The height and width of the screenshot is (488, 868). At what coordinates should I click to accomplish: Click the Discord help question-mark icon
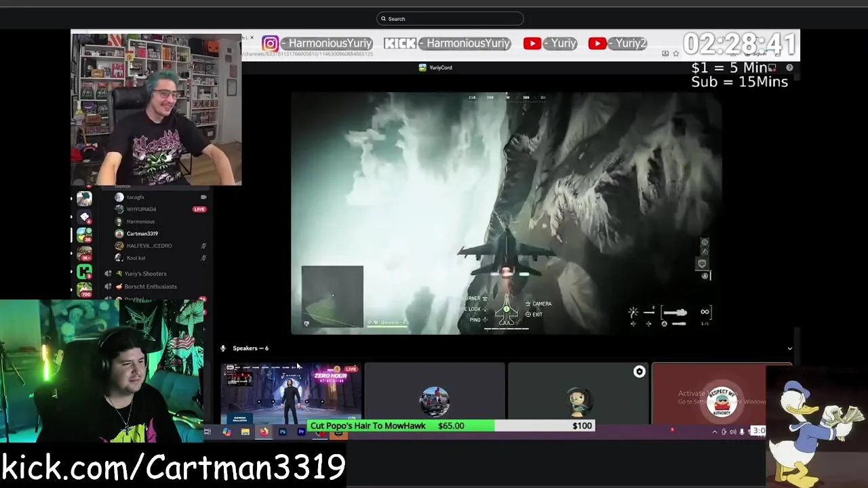coord(789,68)
